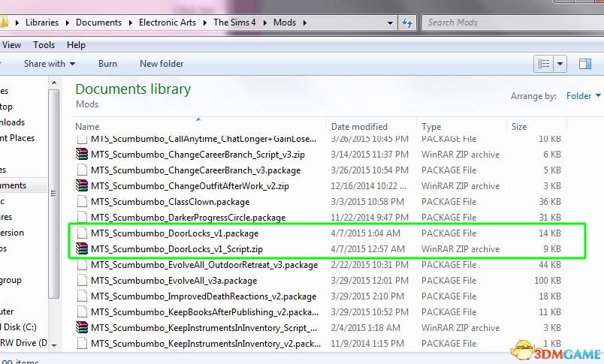
Task: Select file name MTS_Scumbumbo_DoorLocks_v1.package
Action: click(x=174, y=233)
